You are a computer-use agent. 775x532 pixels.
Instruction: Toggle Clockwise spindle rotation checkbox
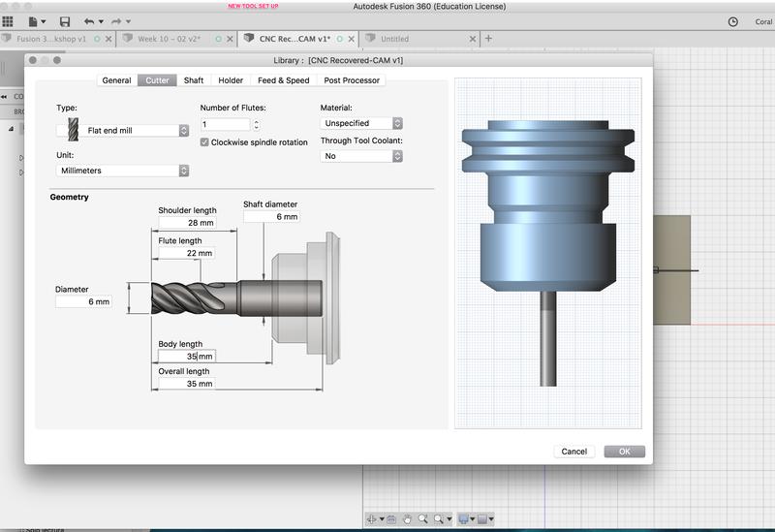204,142
